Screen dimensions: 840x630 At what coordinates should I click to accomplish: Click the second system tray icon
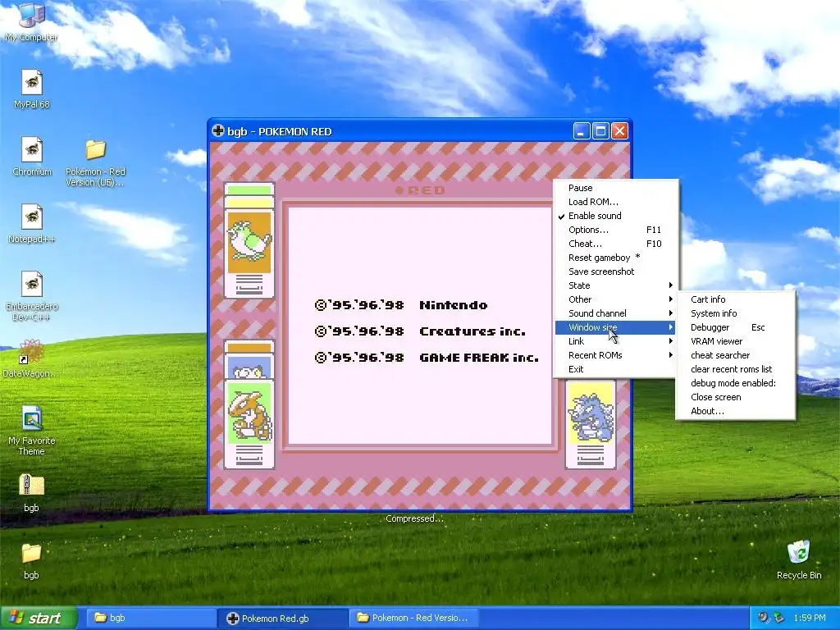pos(778,618)
